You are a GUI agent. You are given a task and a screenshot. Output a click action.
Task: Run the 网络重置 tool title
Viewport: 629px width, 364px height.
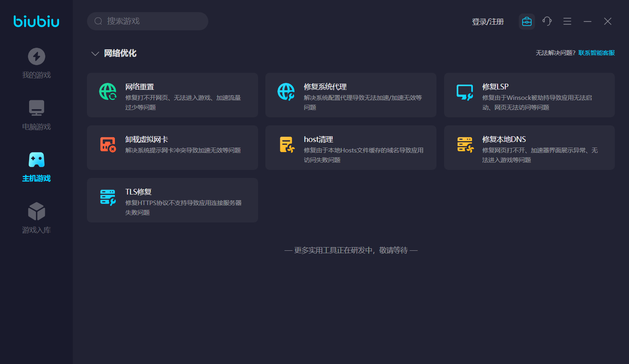[x=140, y=87]
